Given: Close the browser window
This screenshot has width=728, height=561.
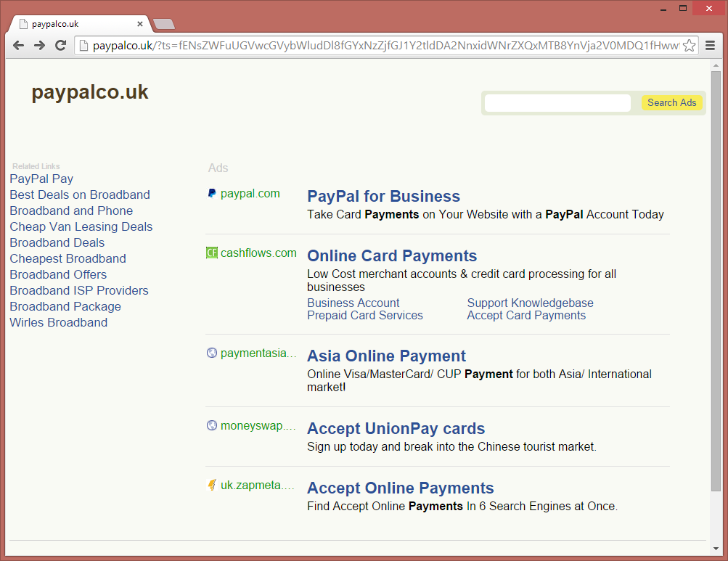Looking at the screenshot, I should coord(709,9).
